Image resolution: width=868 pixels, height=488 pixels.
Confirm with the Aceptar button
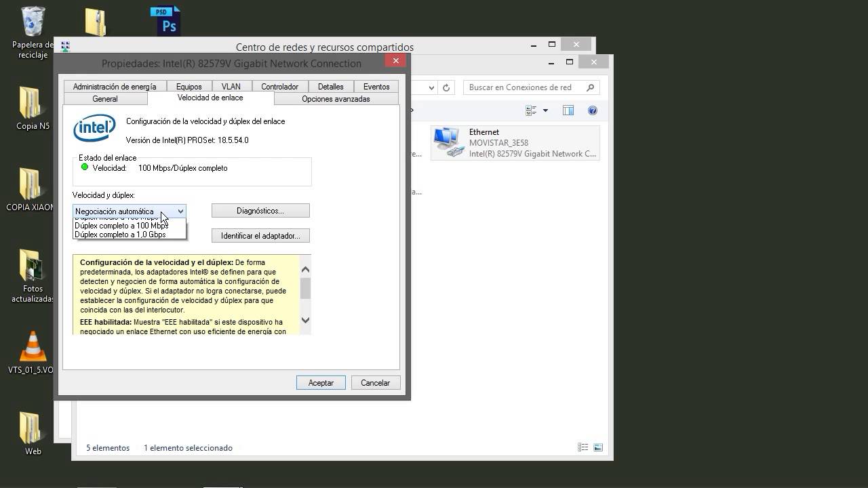321,383
